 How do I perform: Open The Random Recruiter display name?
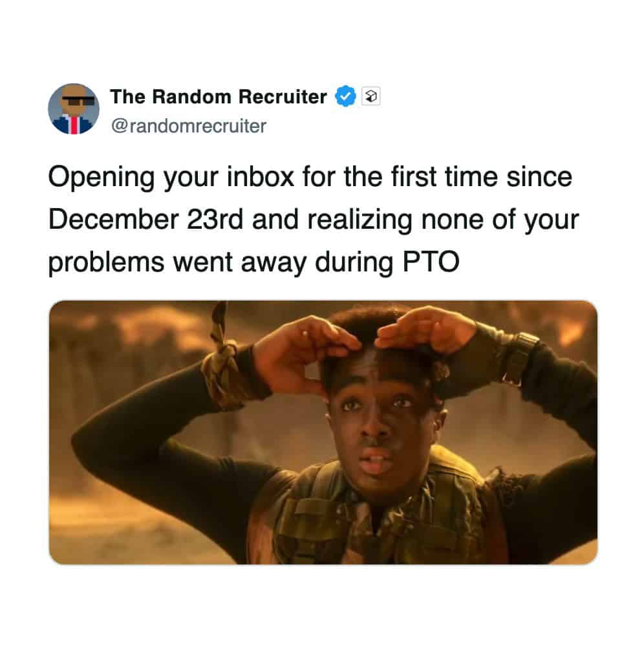click(x=219, y=97)
